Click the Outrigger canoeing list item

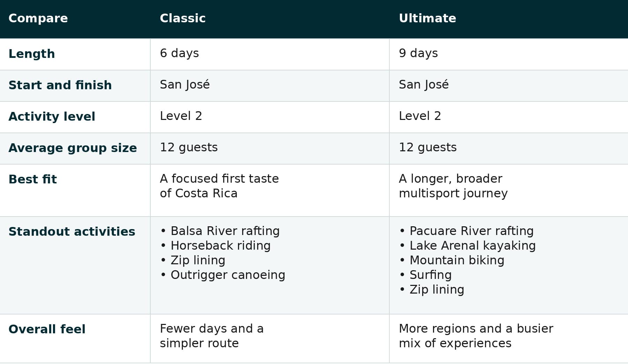tap(223, 275)
